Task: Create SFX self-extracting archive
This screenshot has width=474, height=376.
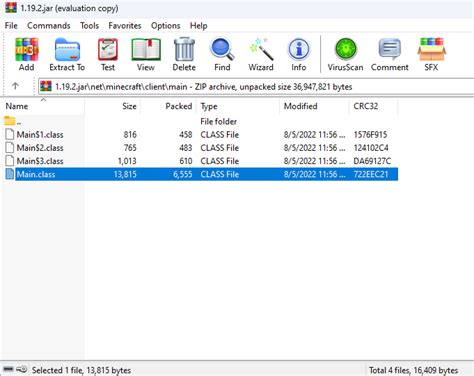Action: 431,49
